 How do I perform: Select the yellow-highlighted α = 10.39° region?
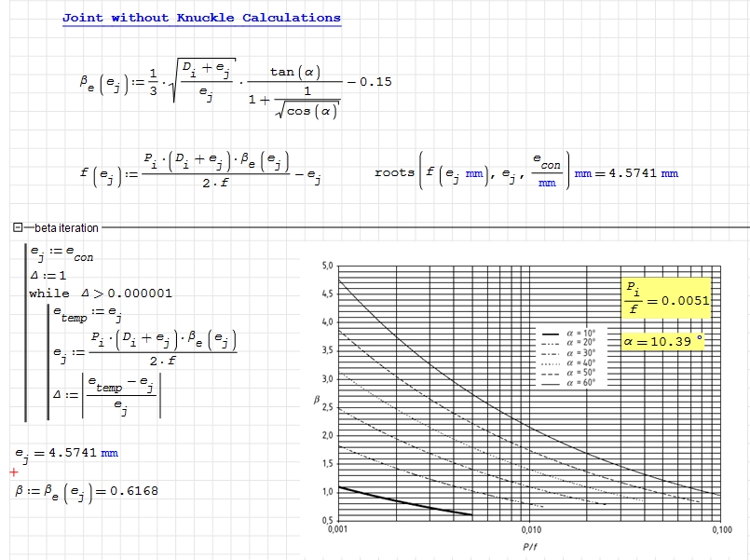(664, 342)
